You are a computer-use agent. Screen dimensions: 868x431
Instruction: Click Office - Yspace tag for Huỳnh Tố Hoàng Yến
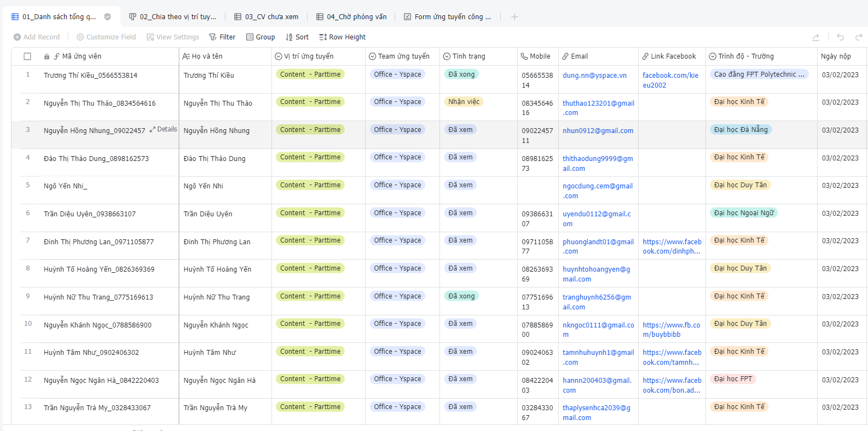(397, 268)
